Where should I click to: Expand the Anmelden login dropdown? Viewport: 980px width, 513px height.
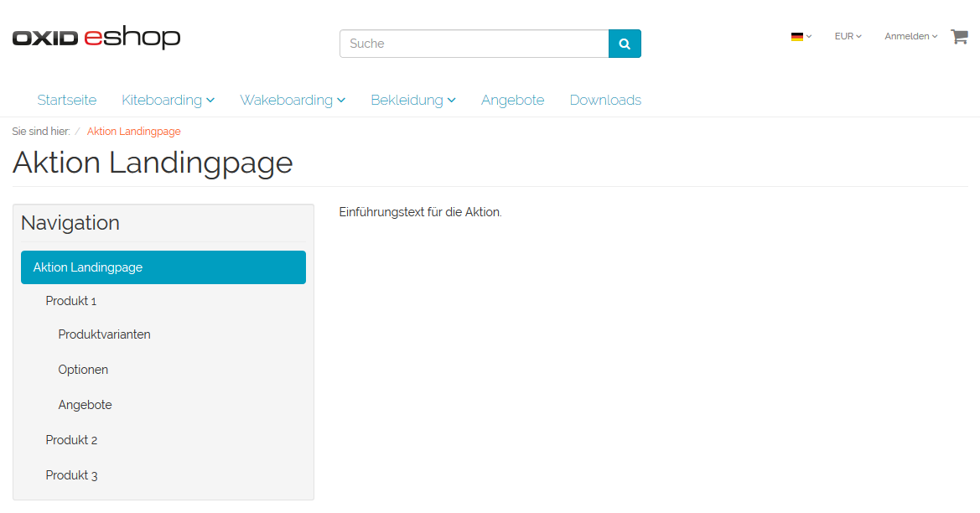910,36
